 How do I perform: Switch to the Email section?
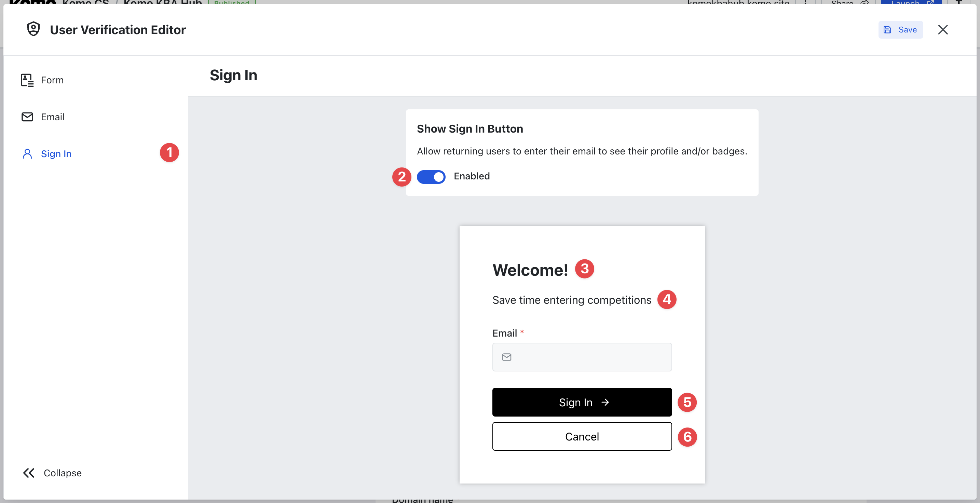(53, 117)
